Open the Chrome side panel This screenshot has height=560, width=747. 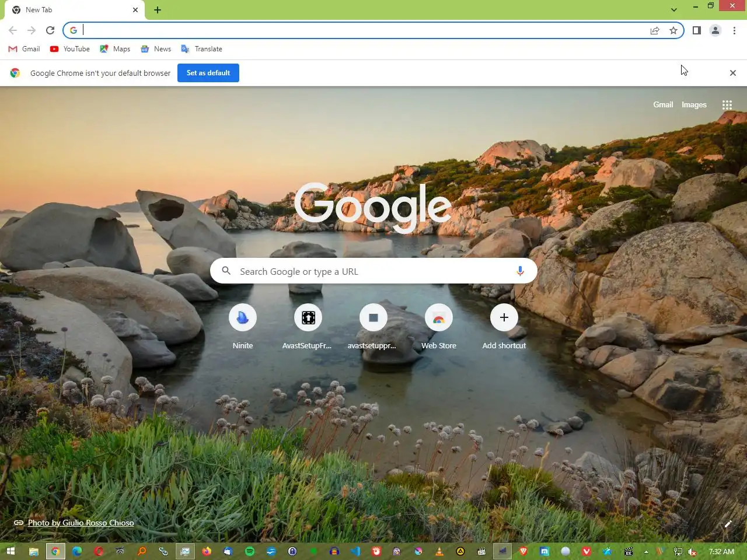coord(697,30)
